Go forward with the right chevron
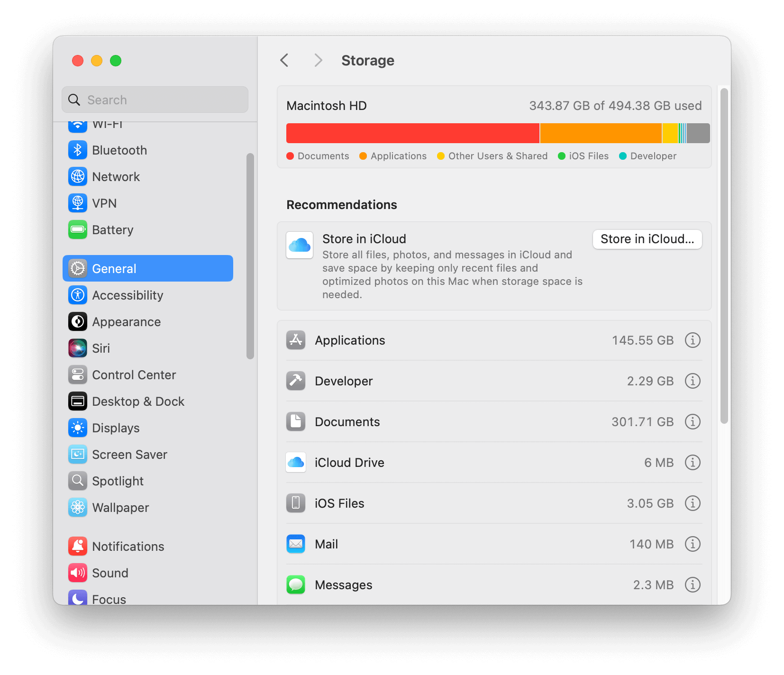Viewport: 784px width, 675px height. [x=318, y=61]
